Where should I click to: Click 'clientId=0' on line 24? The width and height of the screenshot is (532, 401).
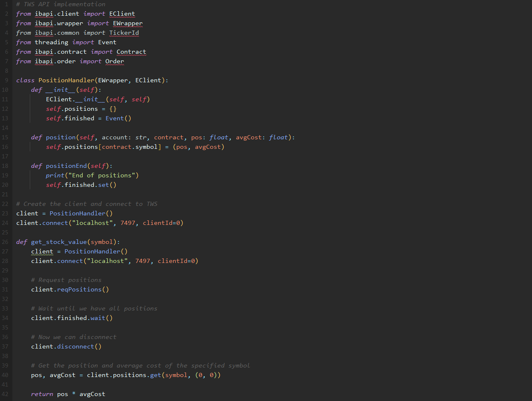pos(161,223)
